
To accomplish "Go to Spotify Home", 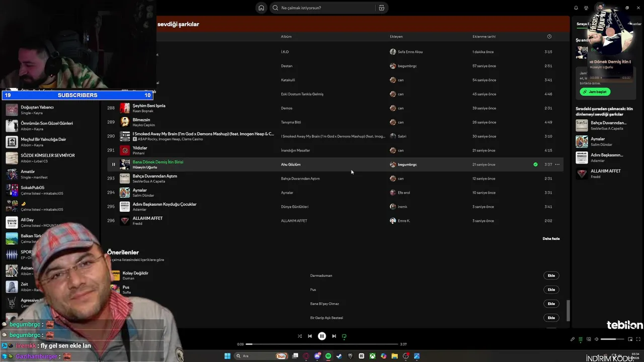I will tap(261, 8).
